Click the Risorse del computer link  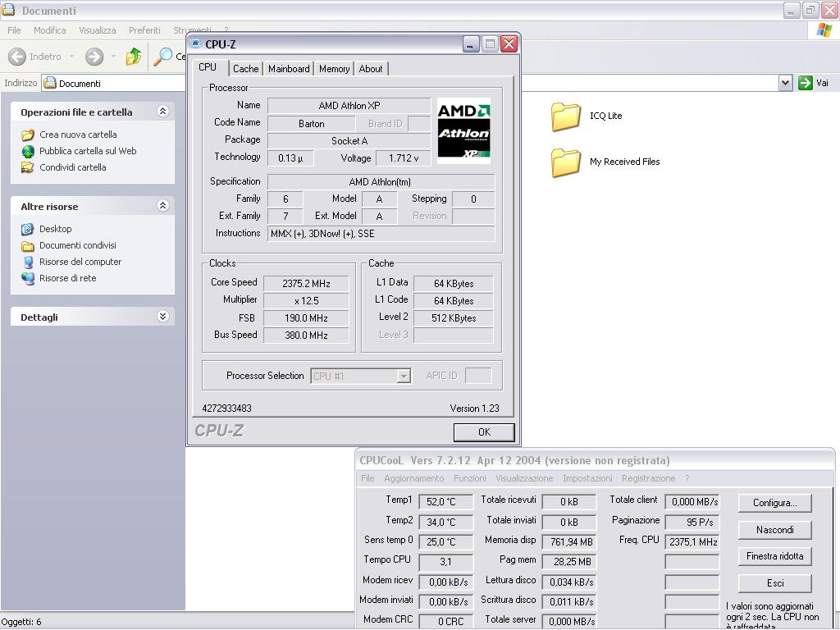(x=80, y=262)
